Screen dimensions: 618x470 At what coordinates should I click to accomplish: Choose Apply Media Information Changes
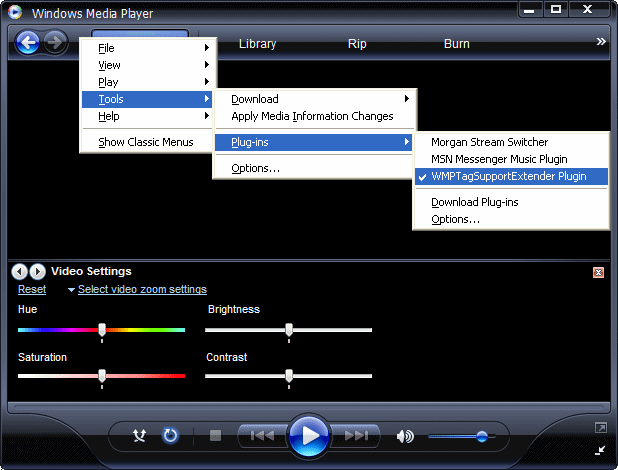(x=314, y=116)
